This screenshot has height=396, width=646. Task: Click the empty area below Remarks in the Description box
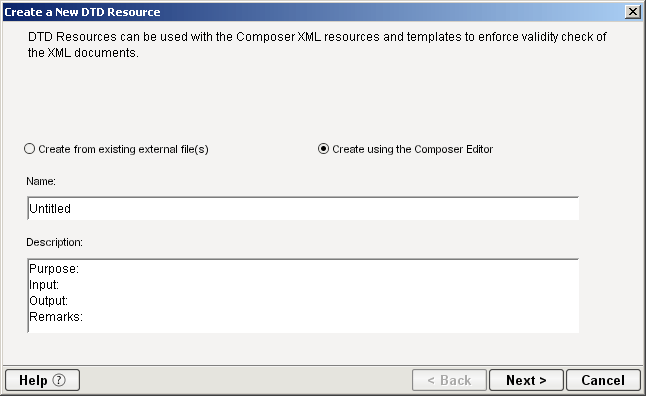pyautogui.click(x=303, y=328)
